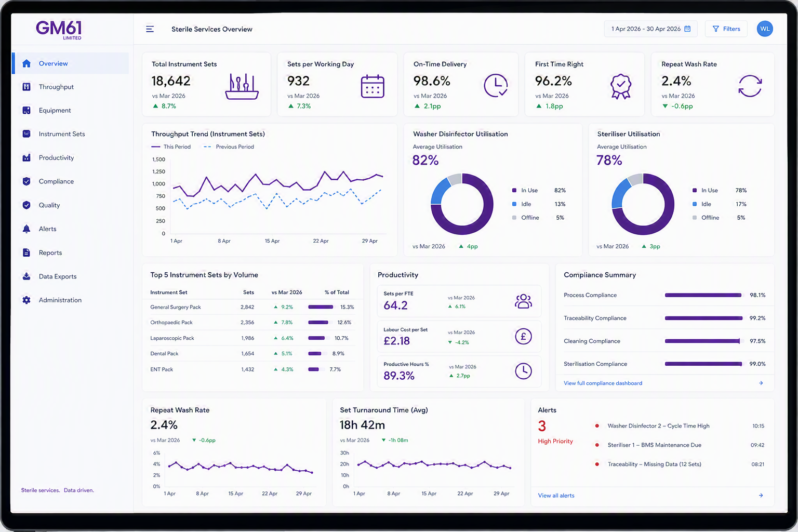Click the Reports document icon
The height and width of the screenshot is (532, 798).
[26, 252]
